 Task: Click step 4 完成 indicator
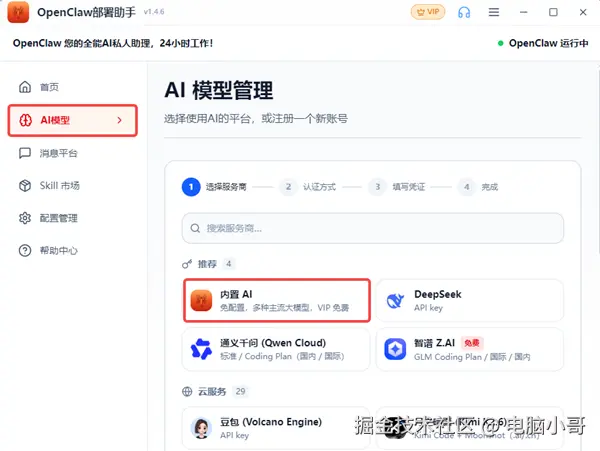[466, 187]
